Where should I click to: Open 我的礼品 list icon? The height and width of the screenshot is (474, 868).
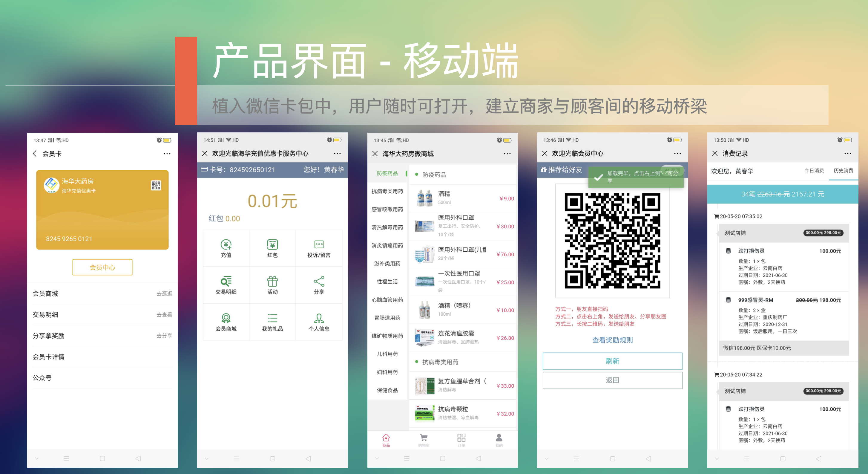pyautogui.click(x=272, y=322)
